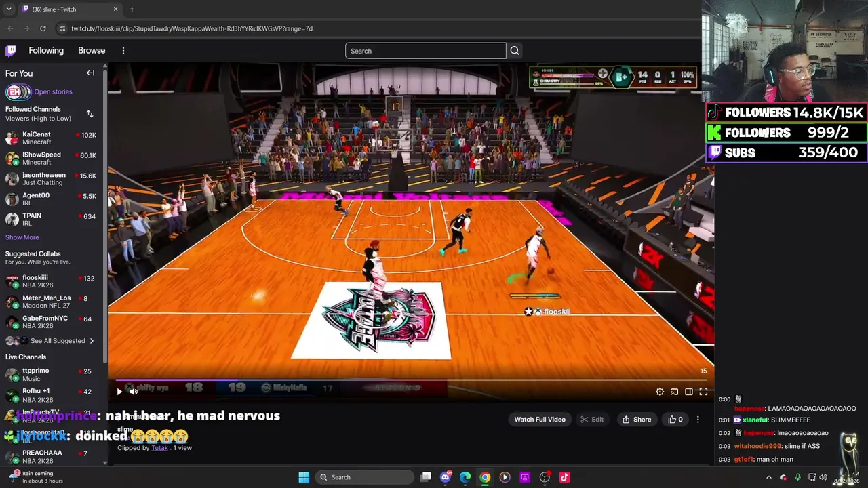868x488 pixels.
Task: Open Microsoft Edge from the taskbar
Action: (x=465, y=477)
